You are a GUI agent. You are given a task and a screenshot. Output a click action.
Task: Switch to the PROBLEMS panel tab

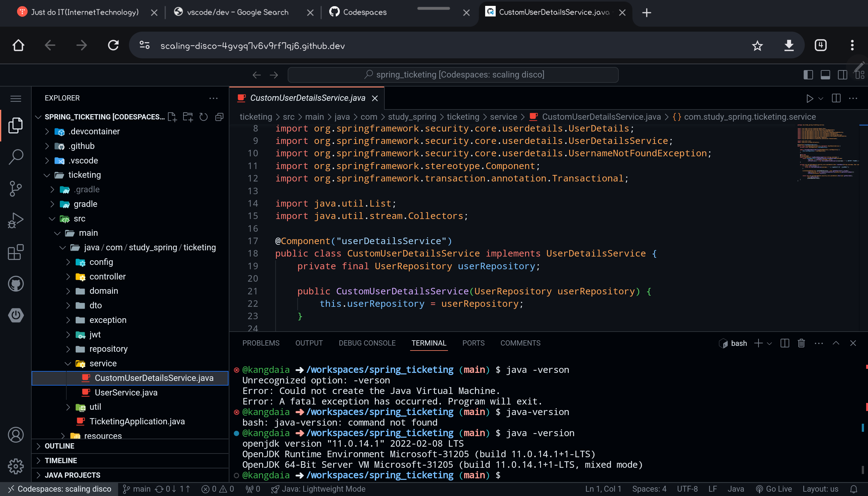pyautogui.click(x=261, y=343)
